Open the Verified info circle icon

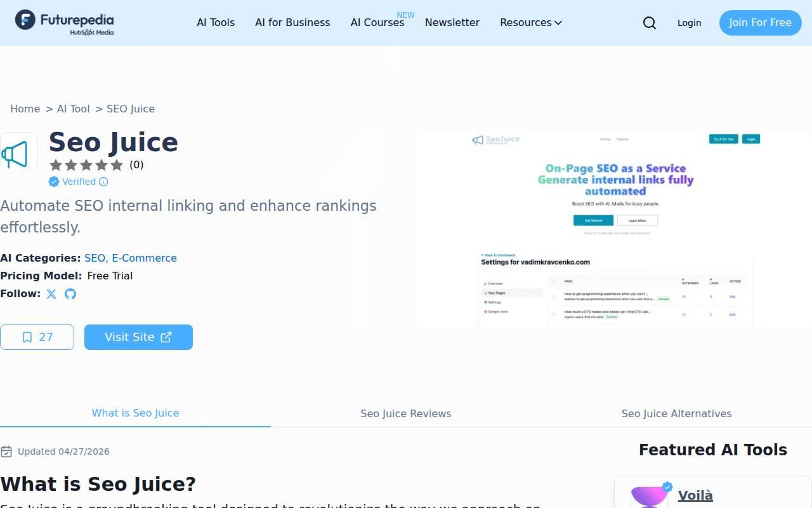click(103, 182)
